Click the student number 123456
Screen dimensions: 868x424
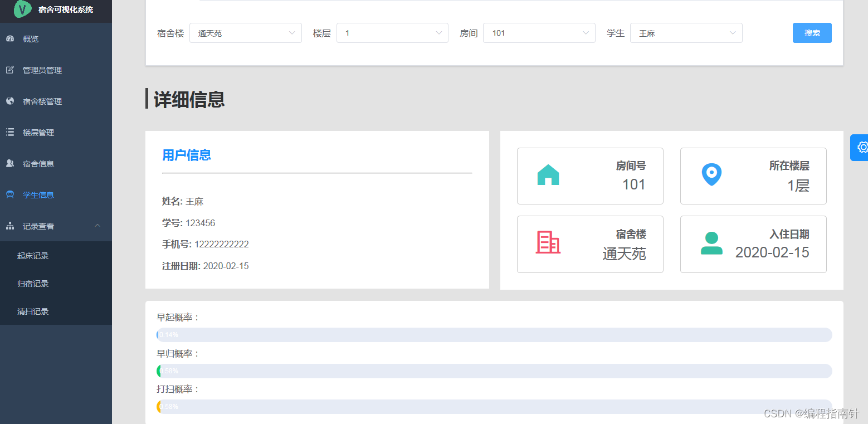201,223
